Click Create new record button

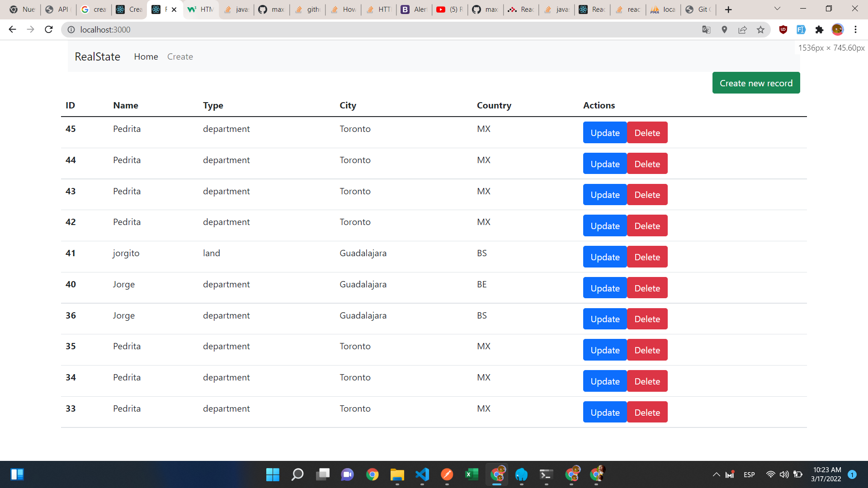point(756,83)
